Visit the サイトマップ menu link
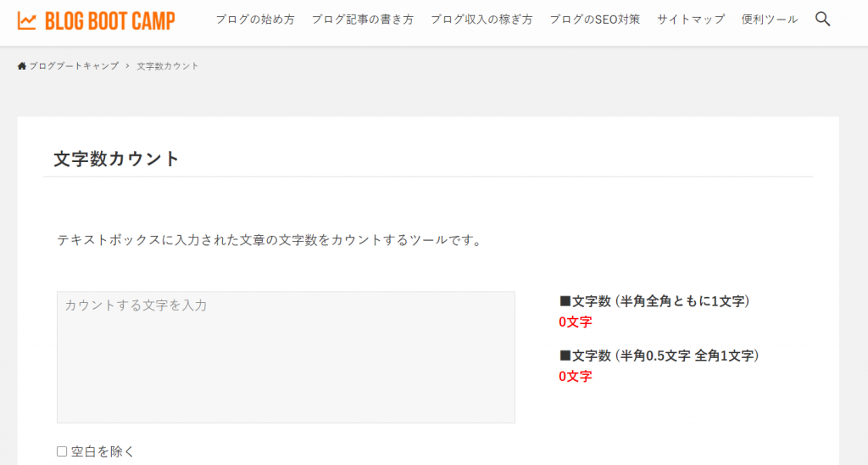868x465 pixels. [x=691, y=20]
